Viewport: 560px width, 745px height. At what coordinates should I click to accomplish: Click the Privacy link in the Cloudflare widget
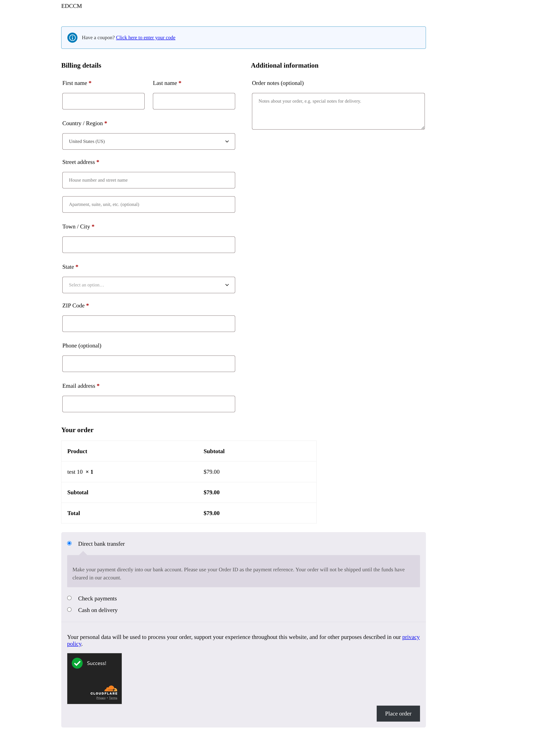101,698
